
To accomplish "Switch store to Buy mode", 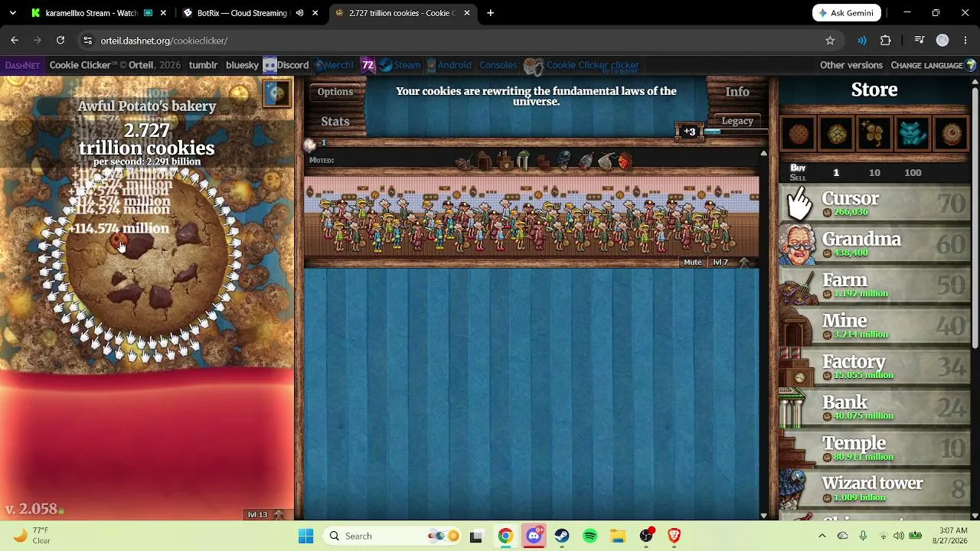I will pyautogui.click(x=798, y=168).
